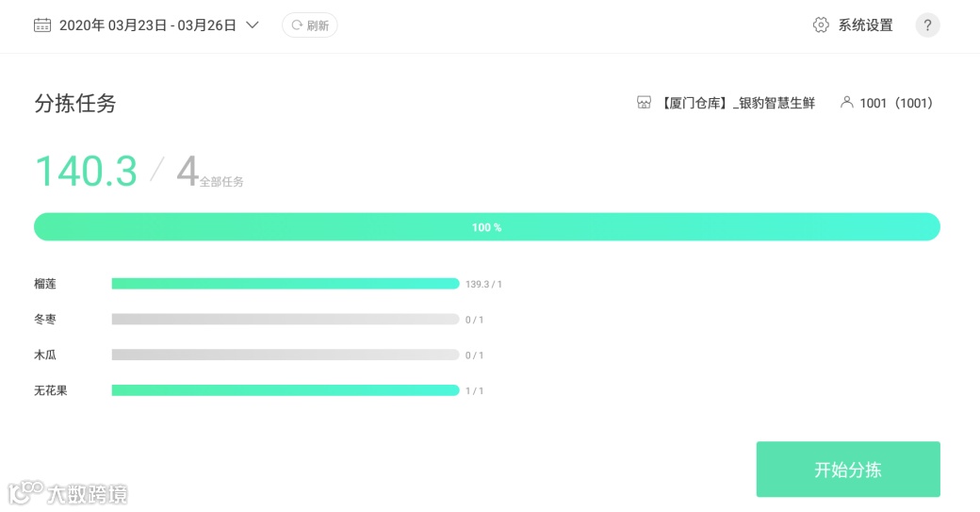This screenshot has height=512, width=980.
Task: Select the 厦门仓库 银豹智慧生鲜 warehouse name
Action: point(738,103)
